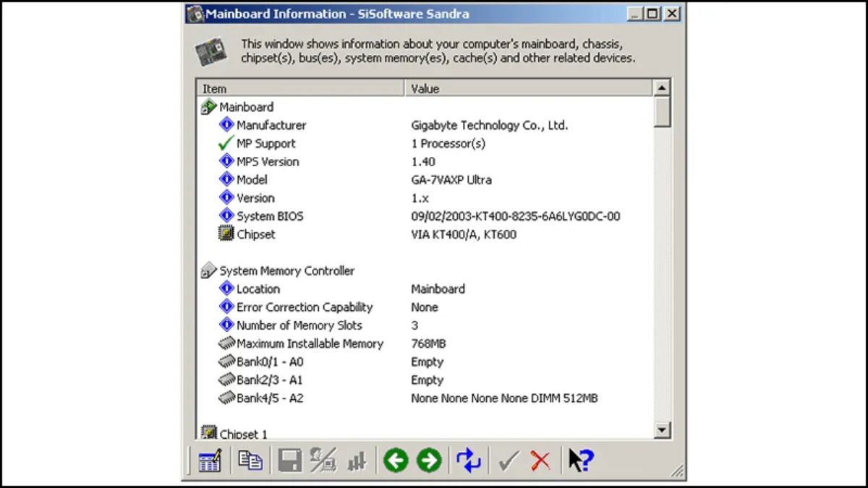Select value 768MB

[x=428, y=343]
